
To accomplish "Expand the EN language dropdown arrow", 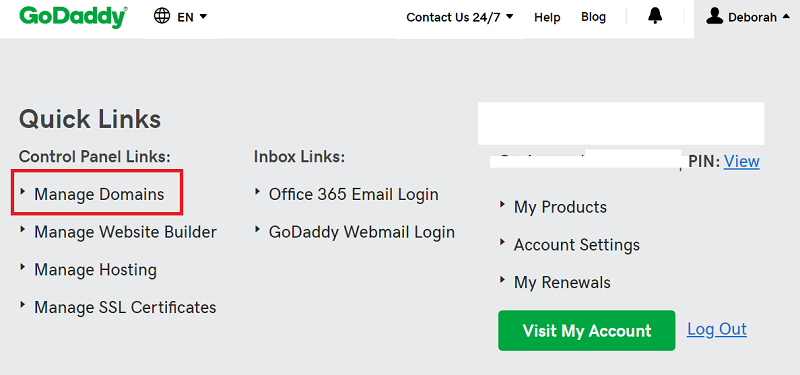I will 203,17.
